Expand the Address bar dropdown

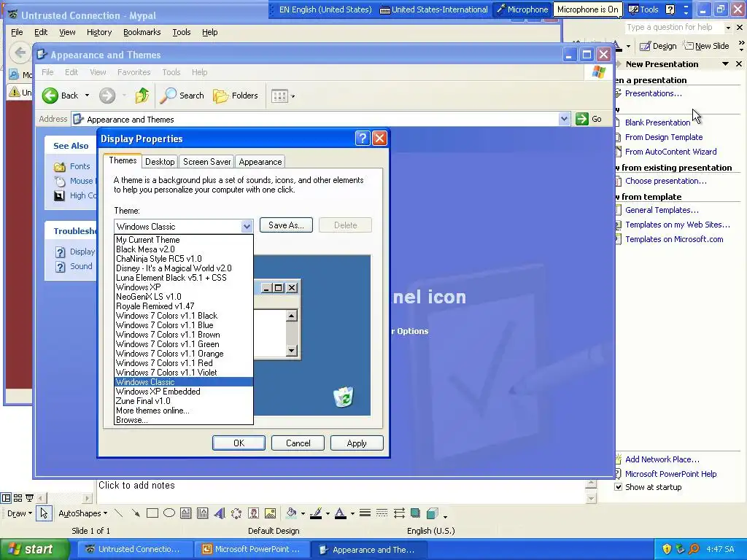click(564, 119)
